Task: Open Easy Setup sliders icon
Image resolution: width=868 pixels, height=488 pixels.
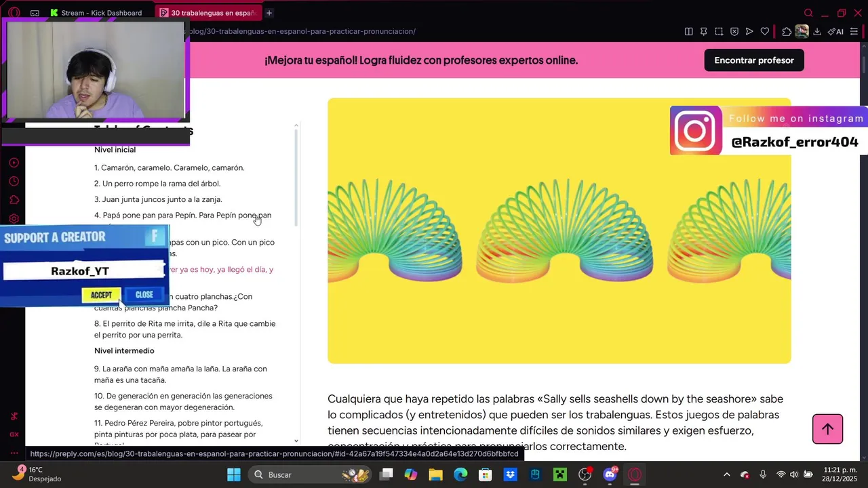Action: click(854, 31)
